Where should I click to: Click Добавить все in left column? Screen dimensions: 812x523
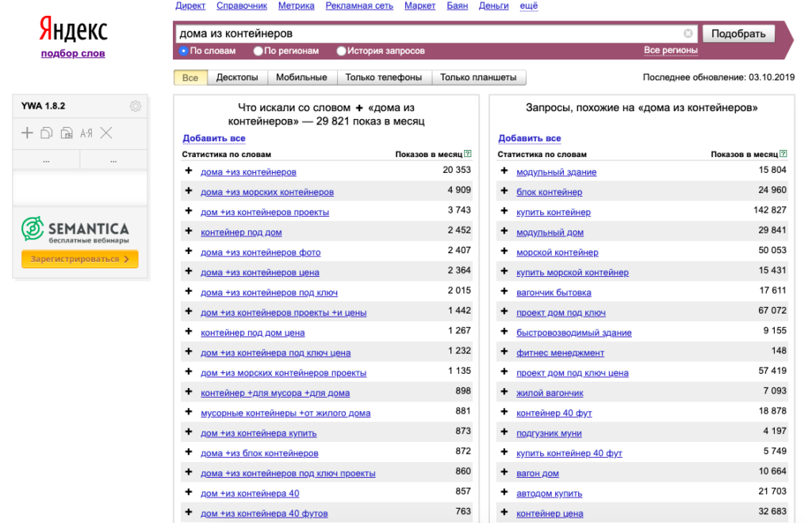click(x=214, y=138)
